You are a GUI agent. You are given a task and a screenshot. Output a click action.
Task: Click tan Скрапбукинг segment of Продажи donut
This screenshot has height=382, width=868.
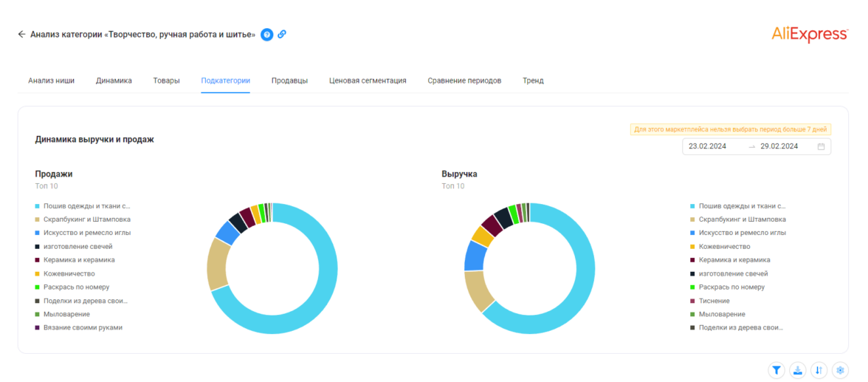[x=216, y=265]
